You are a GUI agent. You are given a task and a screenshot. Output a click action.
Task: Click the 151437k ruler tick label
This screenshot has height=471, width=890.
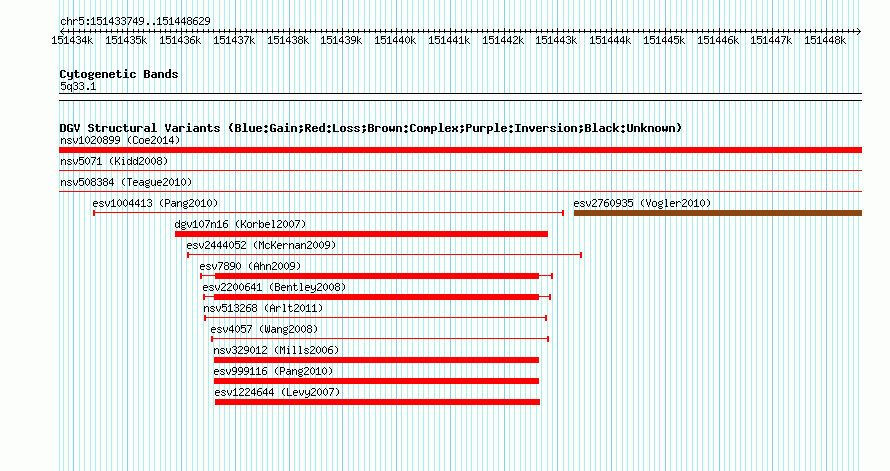pos(234,40)
